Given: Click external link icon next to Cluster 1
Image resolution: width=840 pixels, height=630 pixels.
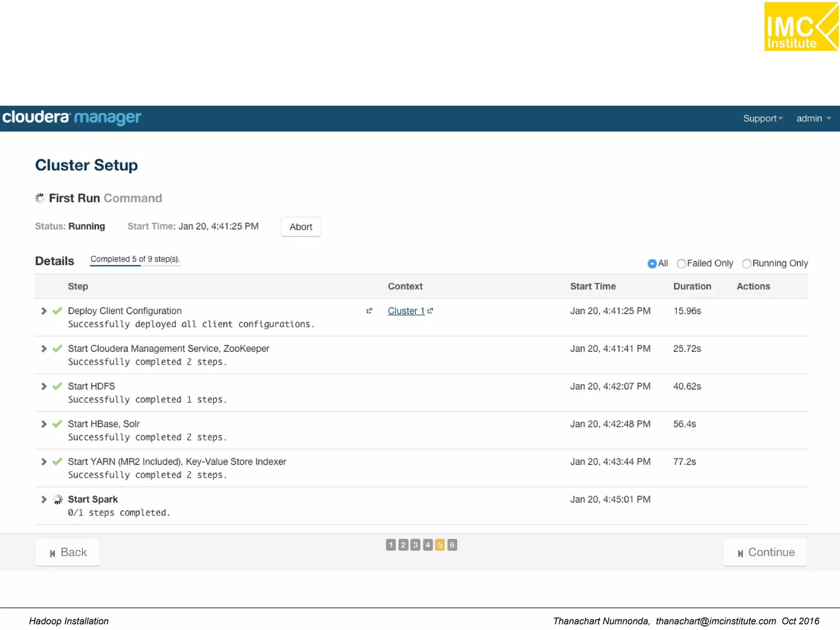Looking at the screenshot, I should click(x=430, y=311).
